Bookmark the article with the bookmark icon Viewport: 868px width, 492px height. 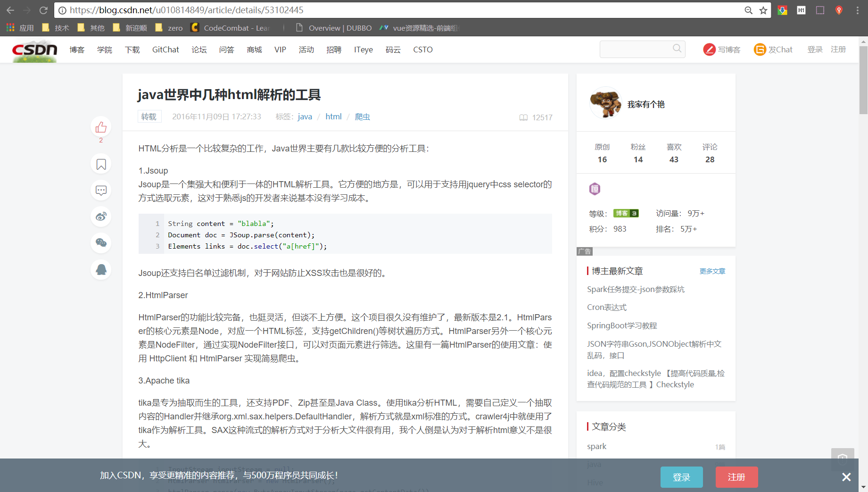coord(101,164)
